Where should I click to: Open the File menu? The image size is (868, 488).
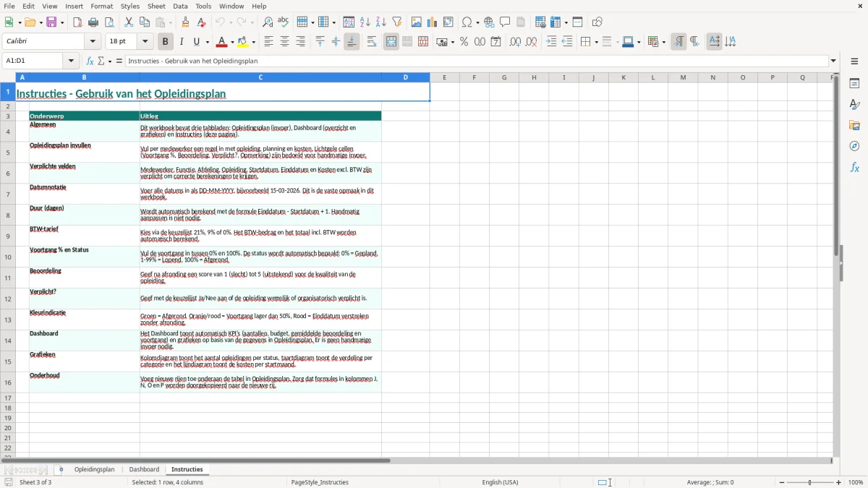(x=9, y=6)
